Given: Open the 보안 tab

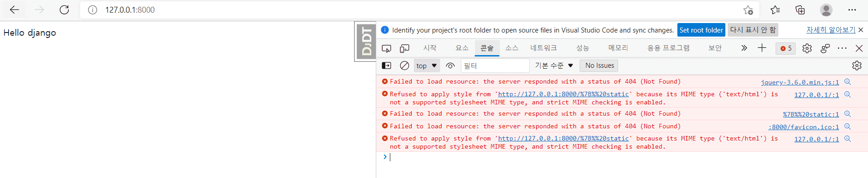Looking at the screenshot, I should point(715,48).
